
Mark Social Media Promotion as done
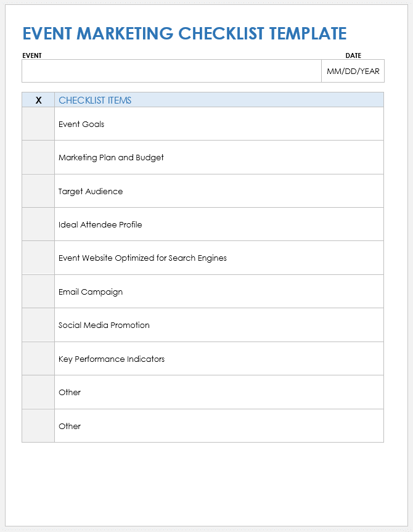(x=38, y=325)
